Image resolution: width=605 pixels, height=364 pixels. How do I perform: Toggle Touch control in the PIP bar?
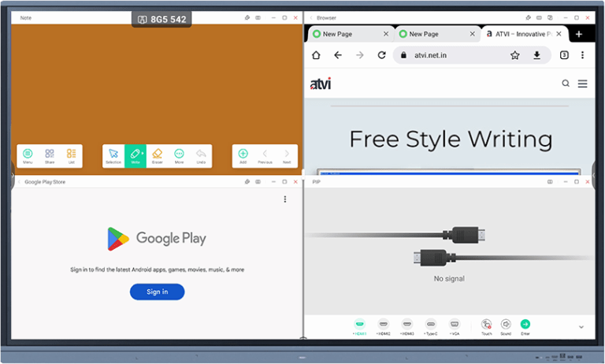pos(487,326)
